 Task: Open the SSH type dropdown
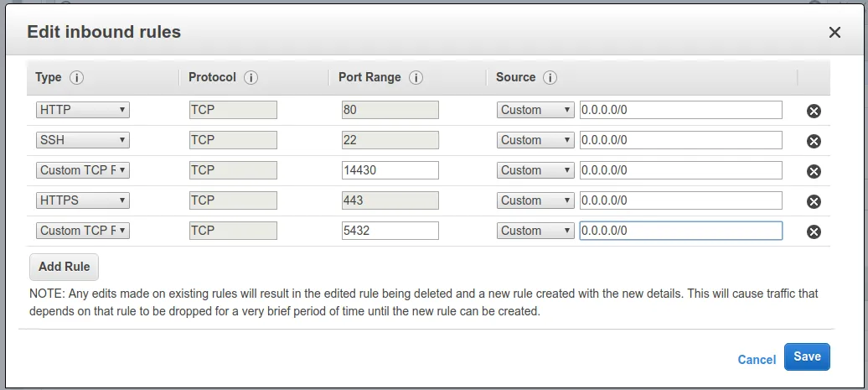[x=83, y=140]
